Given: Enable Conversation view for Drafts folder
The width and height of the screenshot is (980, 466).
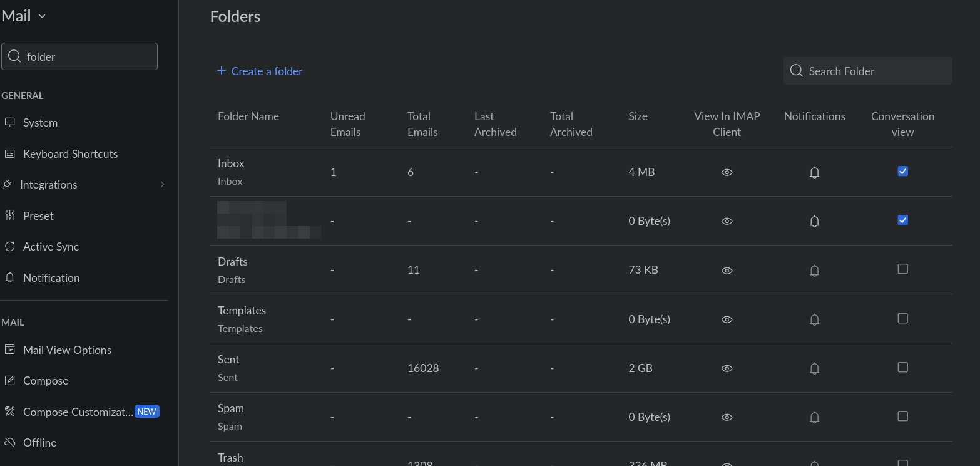Looking at the screenshot, I should [902, 269].
